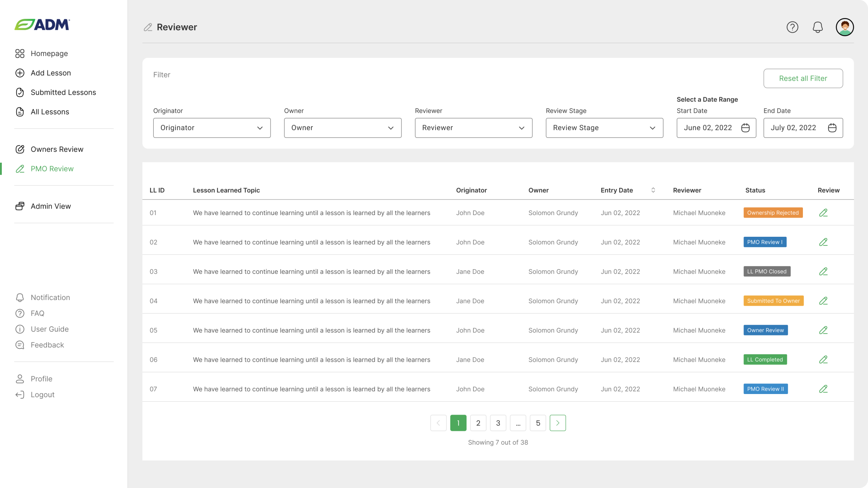Click edit pencil for lesson 01

[x=823, y=213]
